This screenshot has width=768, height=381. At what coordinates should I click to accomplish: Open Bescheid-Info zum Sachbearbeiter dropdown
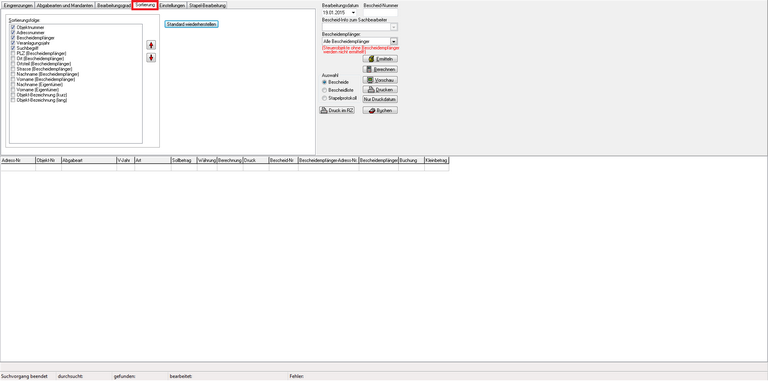pyautogui.click(x=394, y=27)
